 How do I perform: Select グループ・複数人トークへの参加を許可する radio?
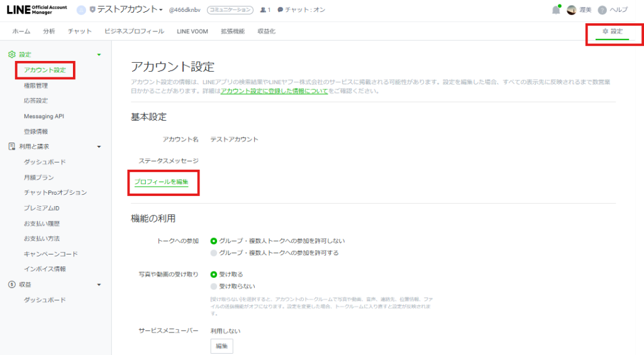coord(214,253)
